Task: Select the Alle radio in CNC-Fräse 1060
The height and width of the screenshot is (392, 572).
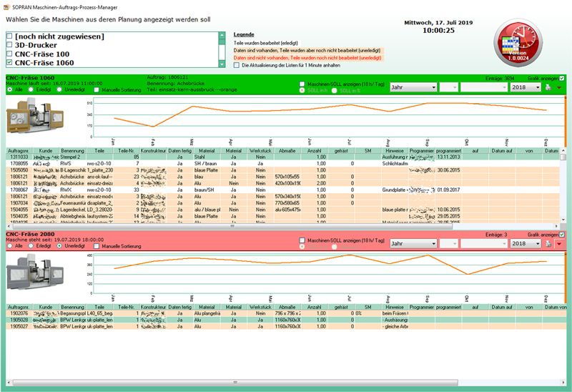Action: pyautogui.click(x=10, y=89)
